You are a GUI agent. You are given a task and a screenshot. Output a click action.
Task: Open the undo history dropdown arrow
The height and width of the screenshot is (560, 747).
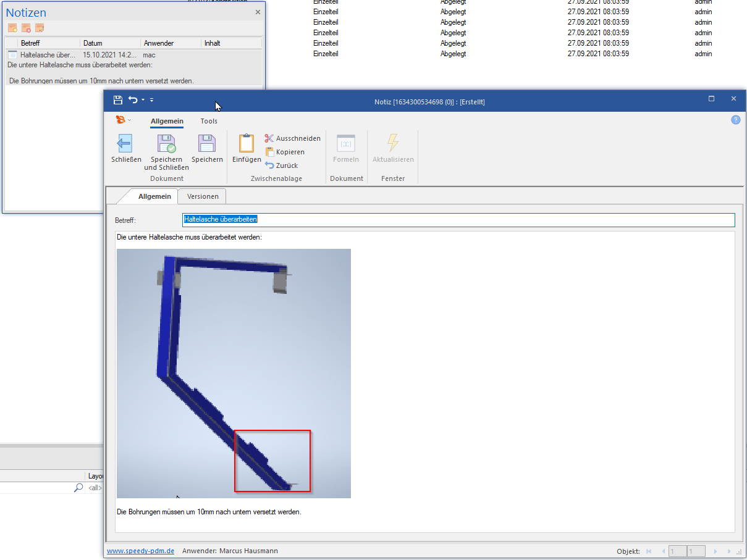(x=143, y=100)
